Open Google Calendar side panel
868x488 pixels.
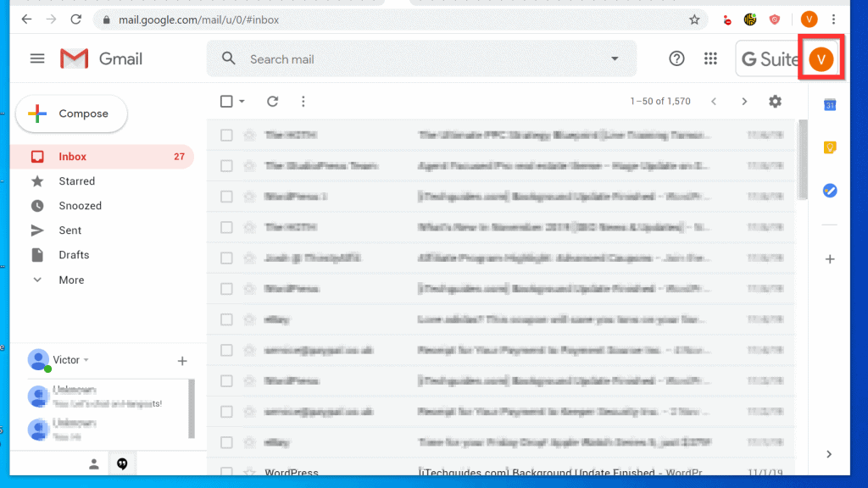829,105
